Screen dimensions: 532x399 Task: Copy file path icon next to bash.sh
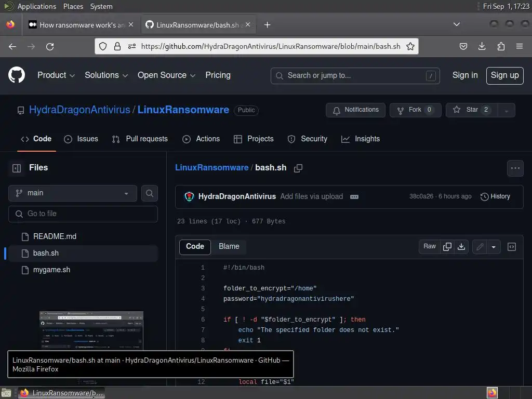click(x=298, y=168)
